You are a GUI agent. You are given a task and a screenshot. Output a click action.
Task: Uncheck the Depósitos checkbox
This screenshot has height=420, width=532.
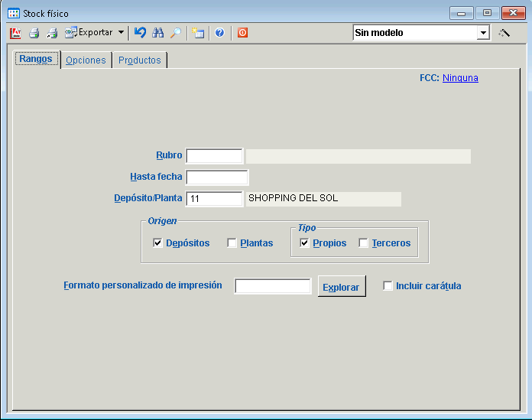[158, 243]
